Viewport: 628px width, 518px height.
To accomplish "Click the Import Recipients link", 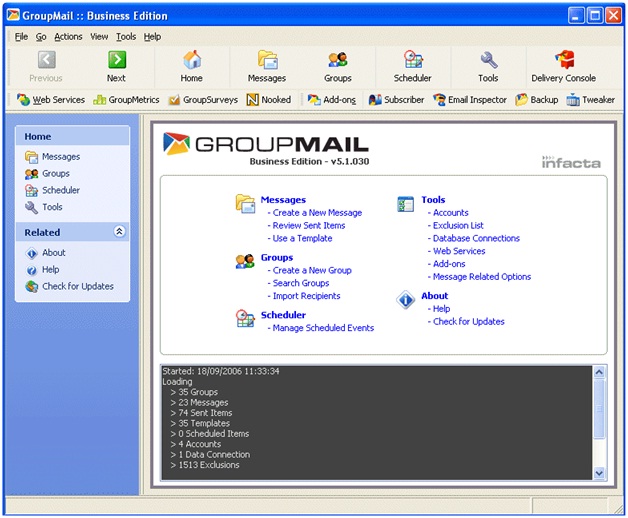I will 306,296.
